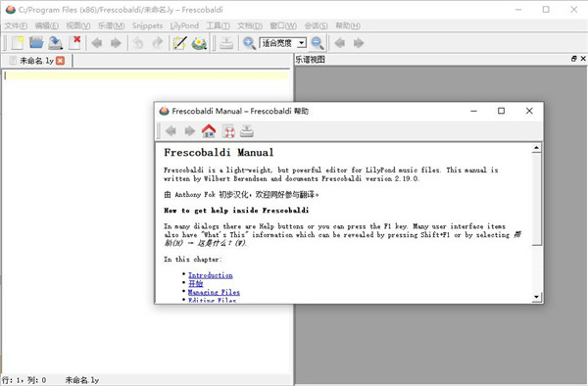Viewport: 588px width, 386px height.
Task: Save the document with the save icon
Action: (x=56, y=43)
